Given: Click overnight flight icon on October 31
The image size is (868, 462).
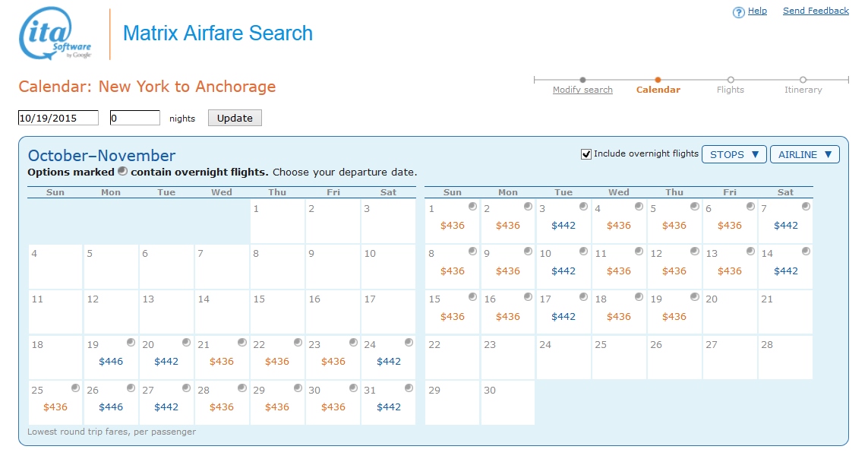Looking at the screenshot, I should (409, 388).
